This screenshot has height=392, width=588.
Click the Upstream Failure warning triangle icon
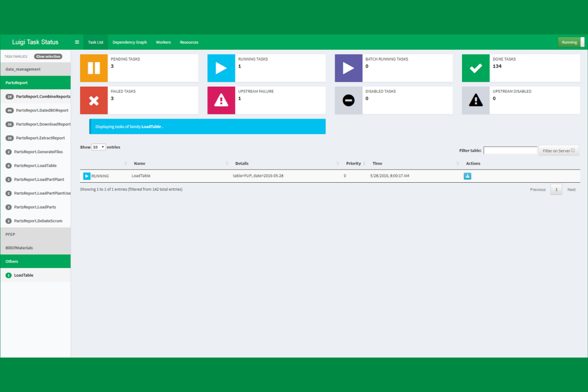pos(221,100)
